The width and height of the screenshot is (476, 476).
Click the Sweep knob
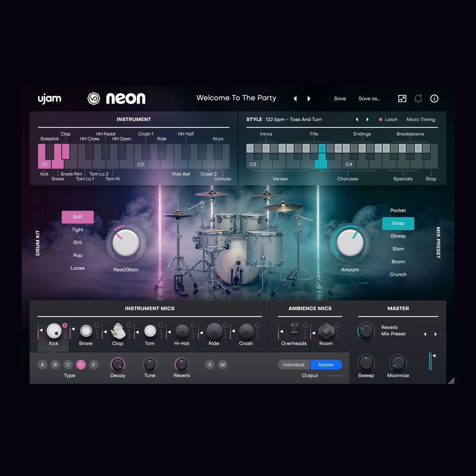coord(366,363)
